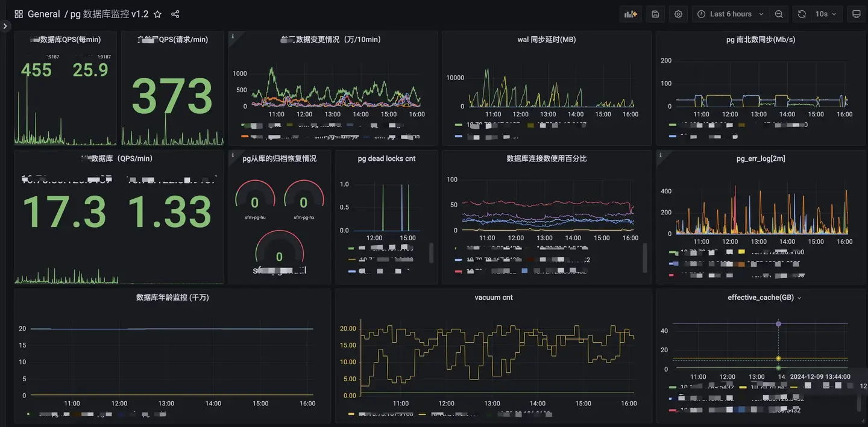Image resolution: width=868 pixels, height=427 pixels.
Task: Click the Add panel icon
Action: [631, 14]
